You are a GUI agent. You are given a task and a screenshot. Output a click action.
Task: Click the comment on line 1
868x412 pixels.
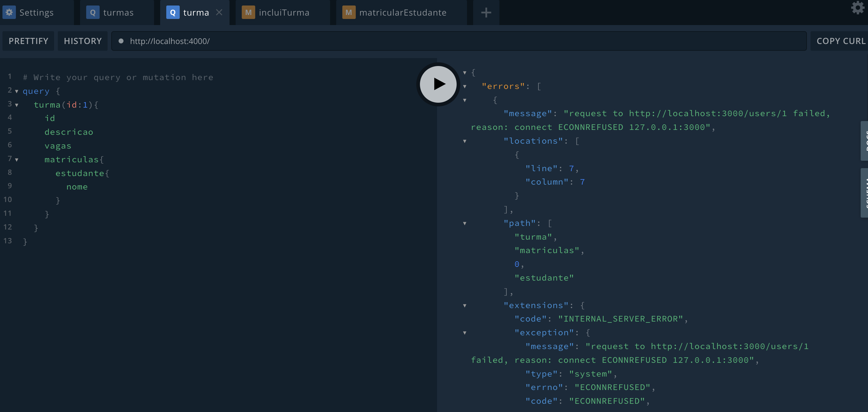(118, 78)
